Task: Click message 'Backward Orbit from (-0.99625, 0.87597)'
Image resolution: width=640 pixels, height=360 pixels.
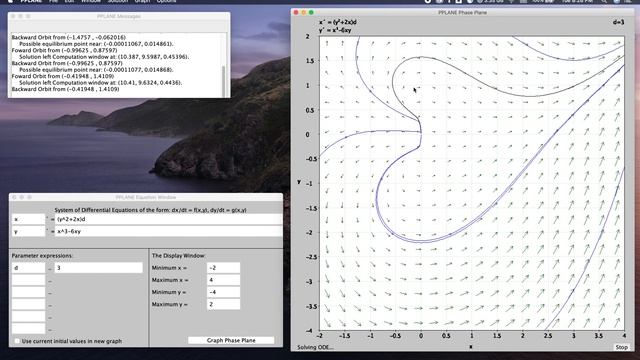Action: [67, 63]
